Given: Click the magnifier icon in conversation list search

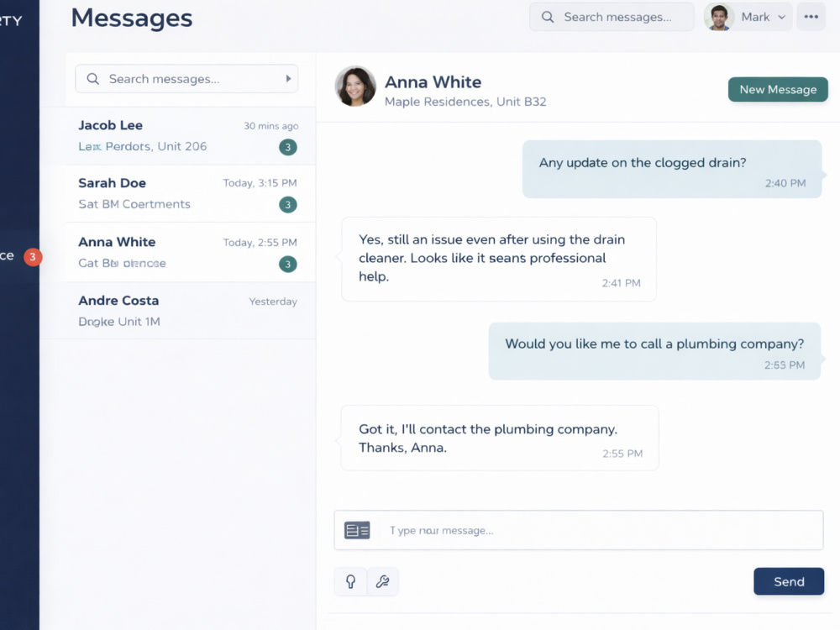Looking at the screenshot, I should (x=92, y=79).
